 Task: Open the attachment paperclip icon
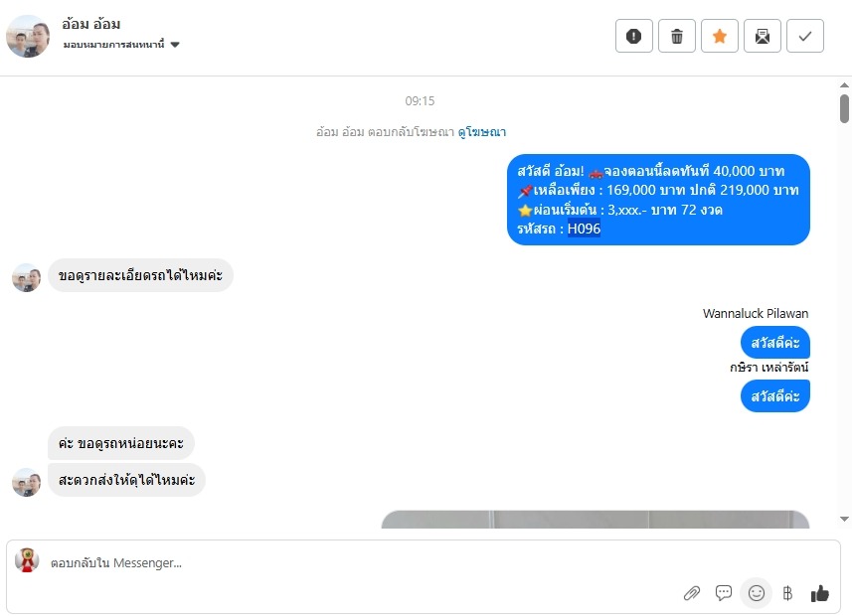coord(692,593)
